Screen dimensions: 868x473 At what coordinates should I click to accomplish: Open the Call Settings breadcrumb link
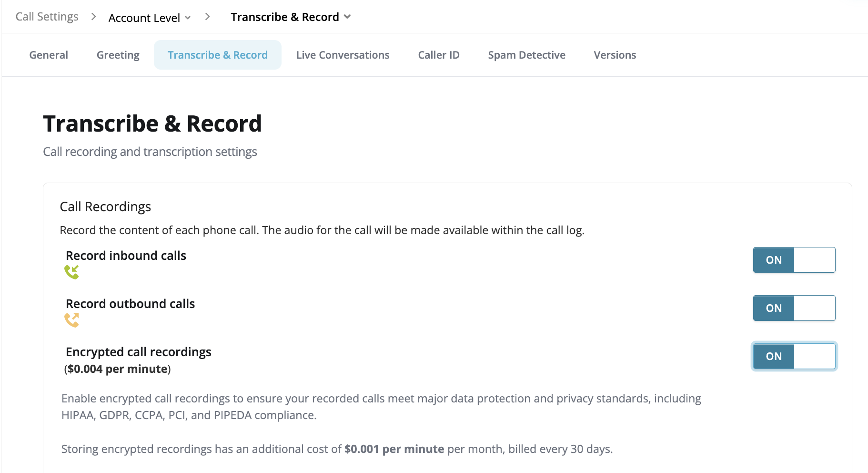point(47,17)
